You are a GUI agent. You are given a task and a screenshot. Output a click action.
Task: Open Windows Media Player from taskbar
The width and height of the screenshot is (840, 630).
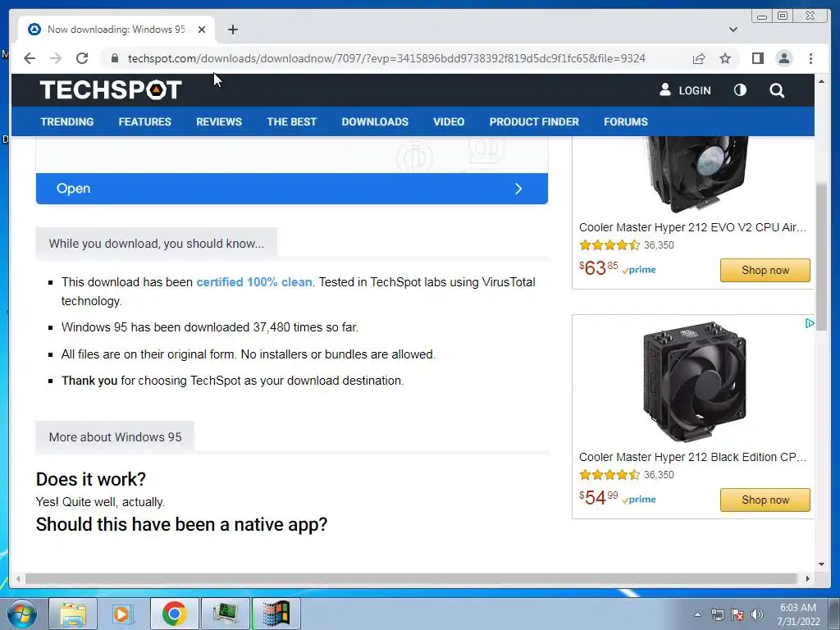coord(121,614)
